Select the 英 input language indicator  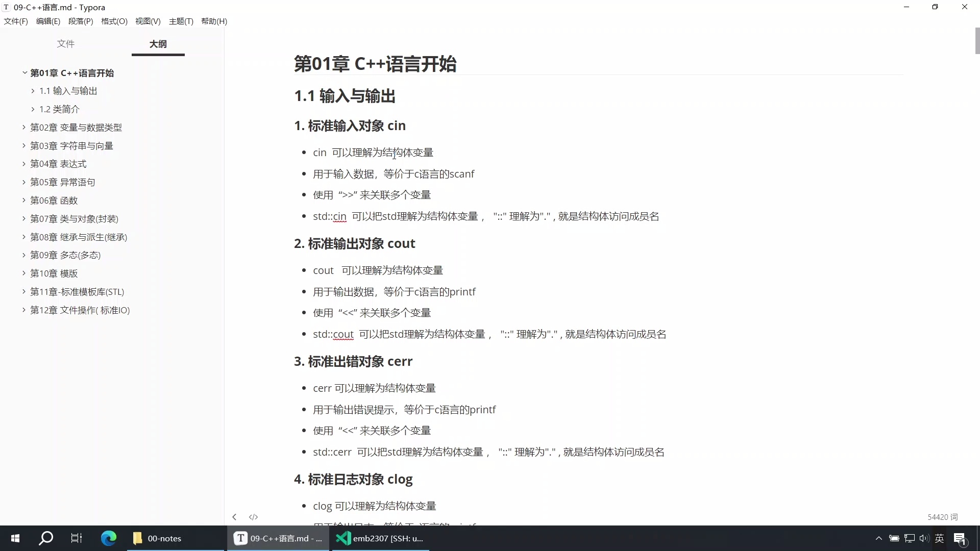coord(940,538)
